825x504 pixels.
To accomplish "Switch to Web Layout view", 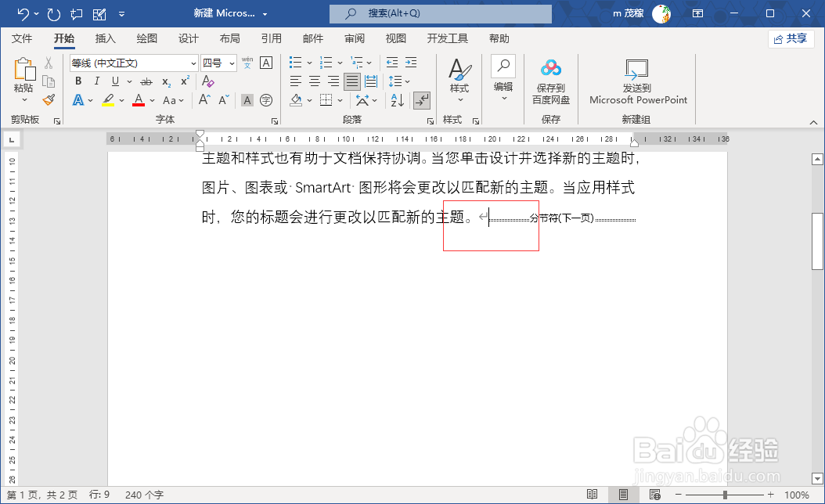I will (655, 495).
